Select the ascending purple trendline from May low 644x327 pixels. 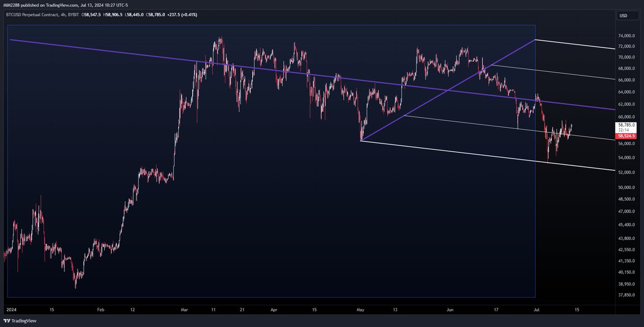[x=448, y=90]
